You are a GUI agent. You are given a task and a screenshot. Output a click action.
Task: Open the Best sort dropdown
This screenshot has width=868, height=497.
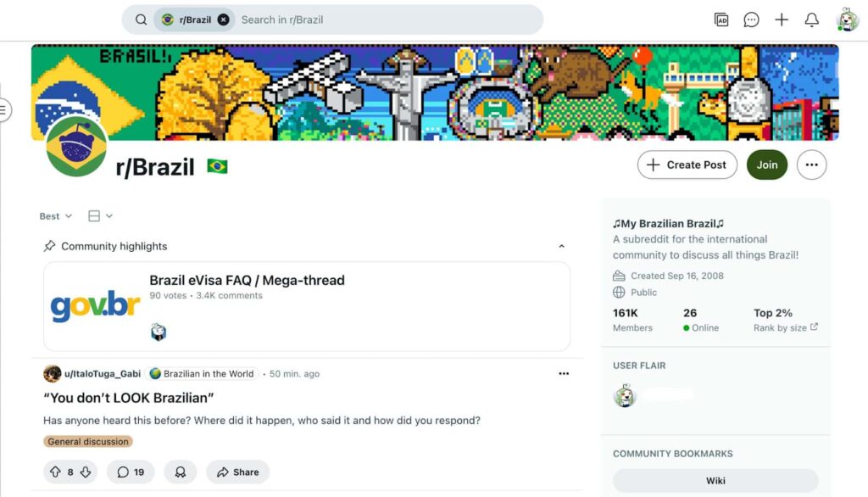click(55, 216)
